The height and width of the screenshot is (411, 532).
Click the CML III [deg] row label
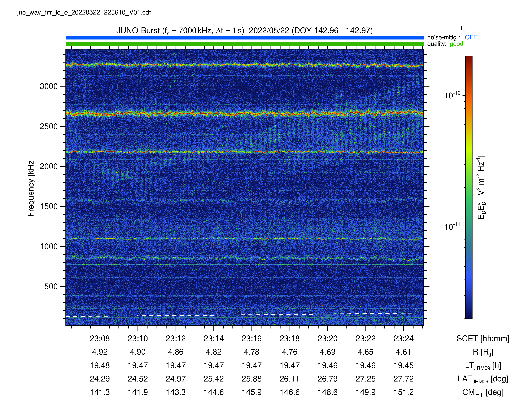pos(483,392)
